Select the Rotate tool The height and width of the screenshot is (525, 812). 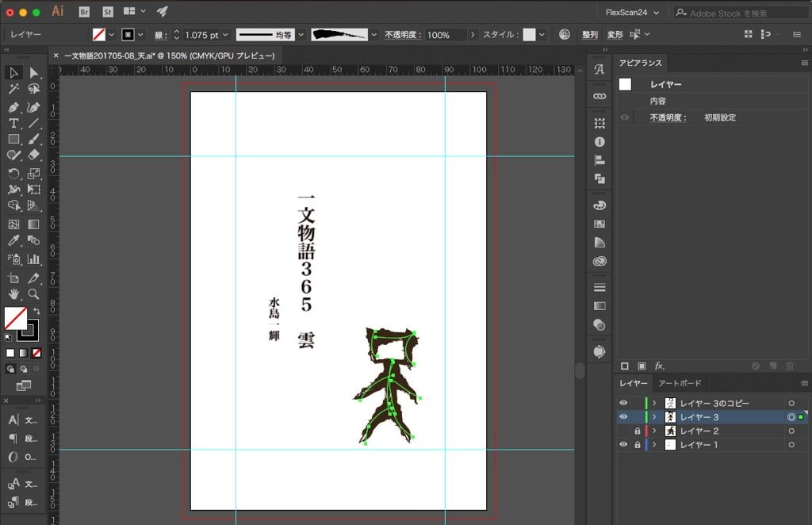13,174
